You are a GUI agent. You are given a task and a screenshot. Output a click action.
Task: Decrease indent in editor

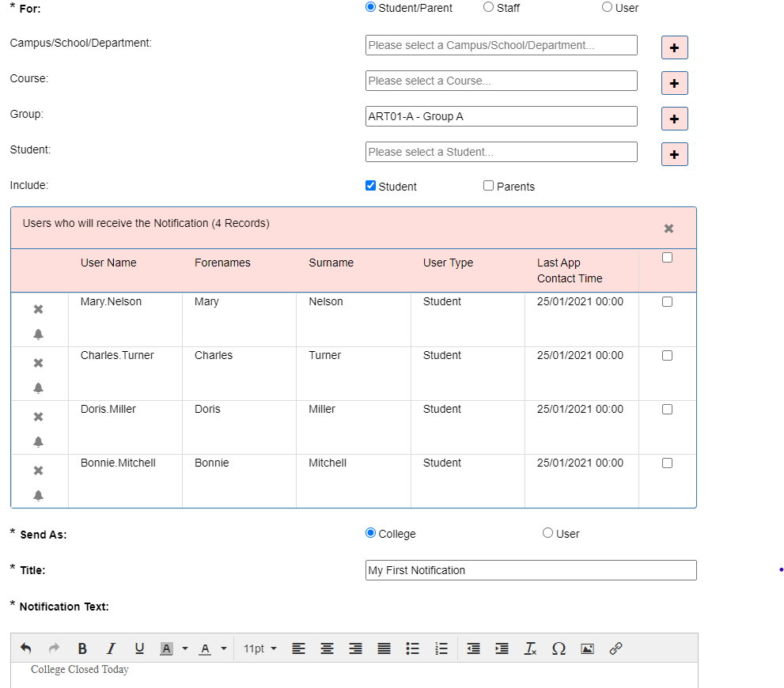pos(473,648)
